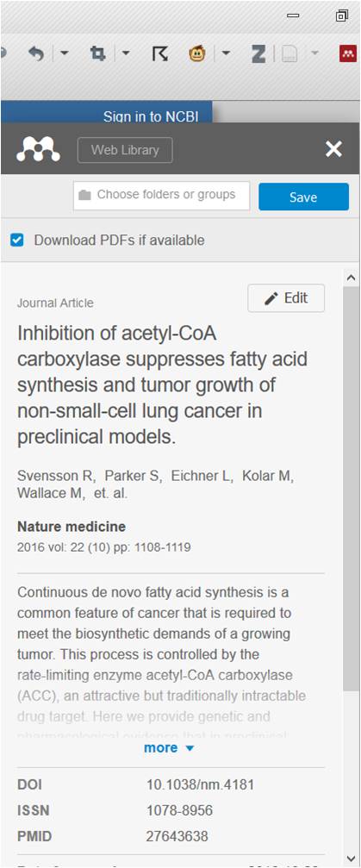Click the Zotero page save icon
361x868 pixels.
289,53
